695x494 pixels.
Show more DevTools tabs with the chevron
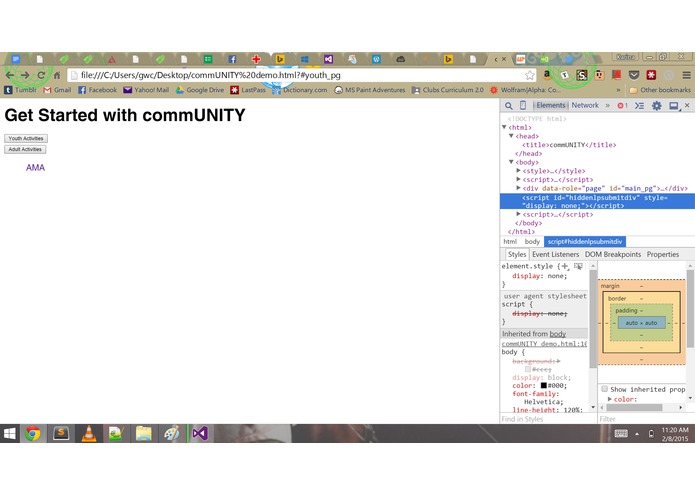pyautogui.click(x=607, y=105)
